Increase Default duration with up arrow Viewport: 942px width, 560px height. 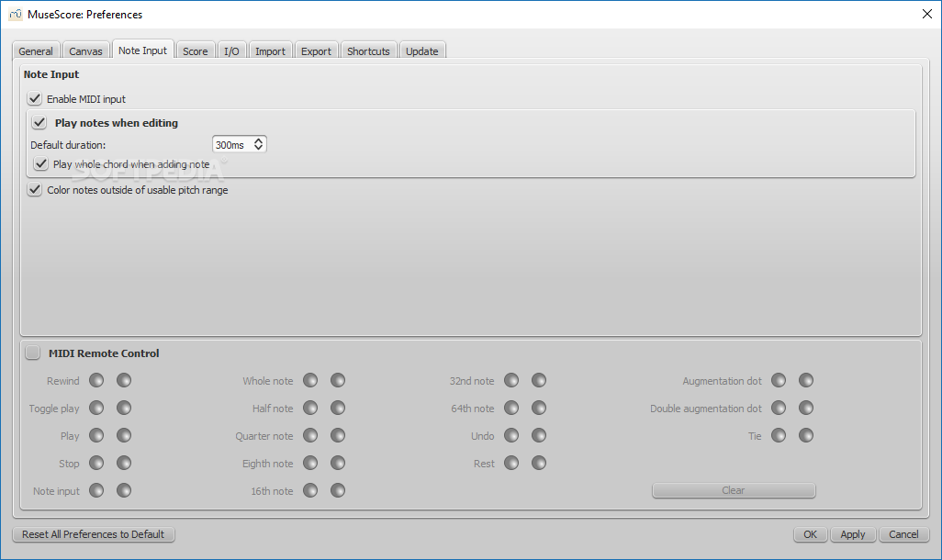258,140
